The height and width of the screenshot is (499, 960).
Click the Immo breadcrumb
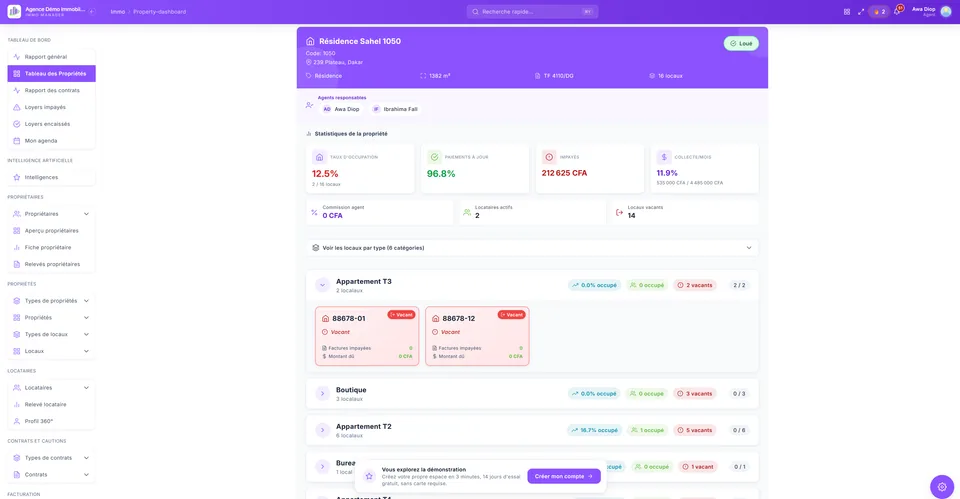[118, 12]
